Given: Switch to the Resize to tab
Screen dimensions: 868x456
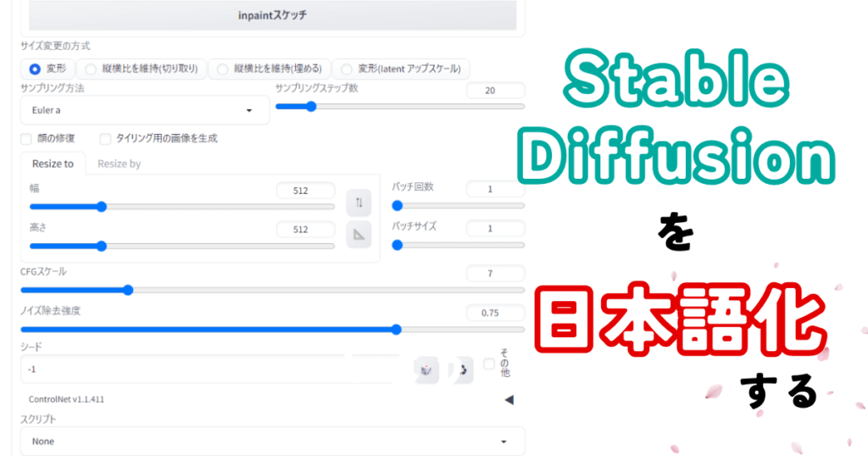Looking at the screenshot, I should click(x=53, y=164).
